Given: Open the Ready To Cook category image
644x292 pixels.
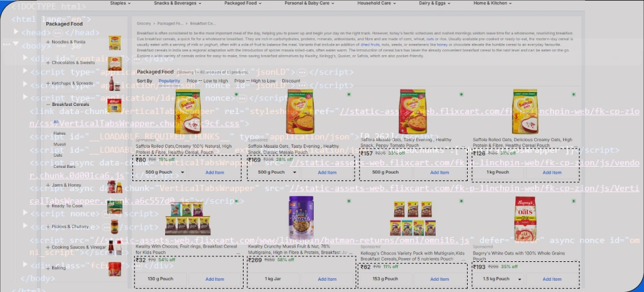Looking at the screenshot, I should click(115, 207).
